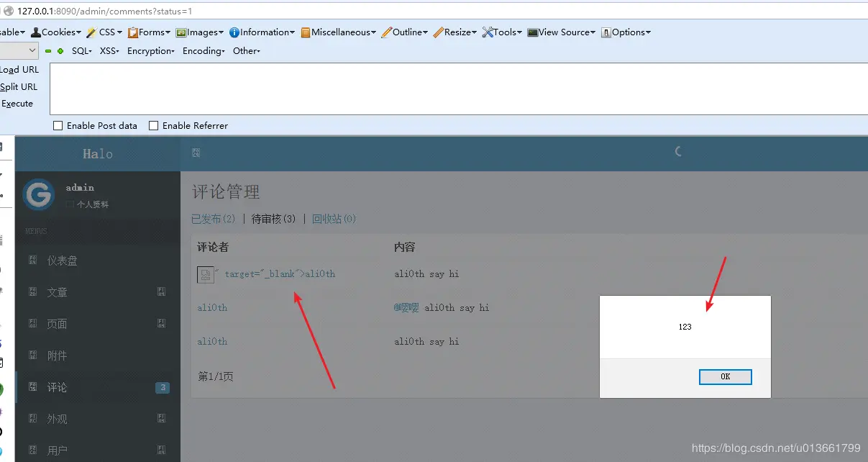The image size is (868, 462).
Task: Open 页面 in the sidebar
Action: click(x=57, y=324)
